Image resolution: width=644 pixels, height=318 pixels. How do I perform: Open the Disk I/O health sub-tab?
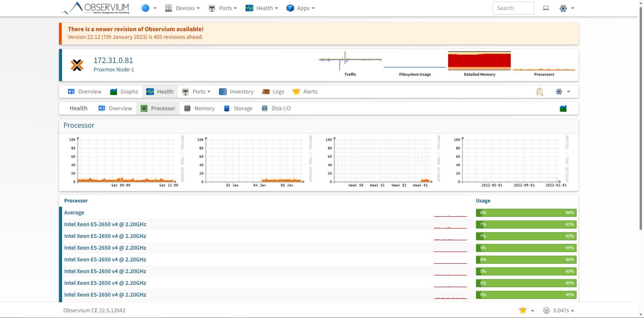pyautogui.click(x=276, y=108)
